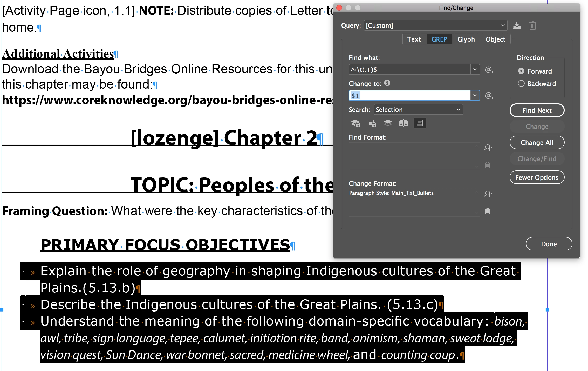Toggle Include Hidden Layers icon
The width and height of the screenshot is (588, 371).
[x=388, y=123]
